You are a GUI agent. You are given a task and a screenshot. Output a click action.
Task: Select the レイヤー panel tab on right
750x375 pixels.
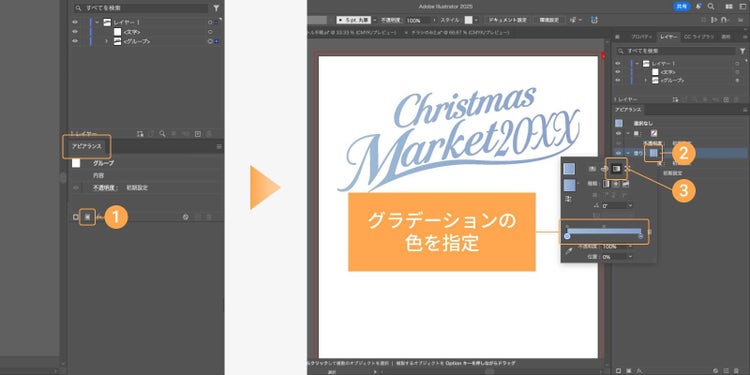(x=668, y=37)
